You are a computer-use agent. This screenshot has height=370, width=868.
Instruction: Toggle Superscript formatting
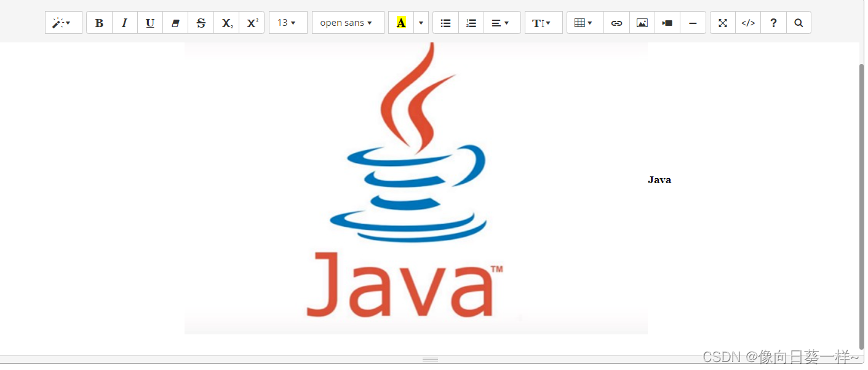click(252, 23)
